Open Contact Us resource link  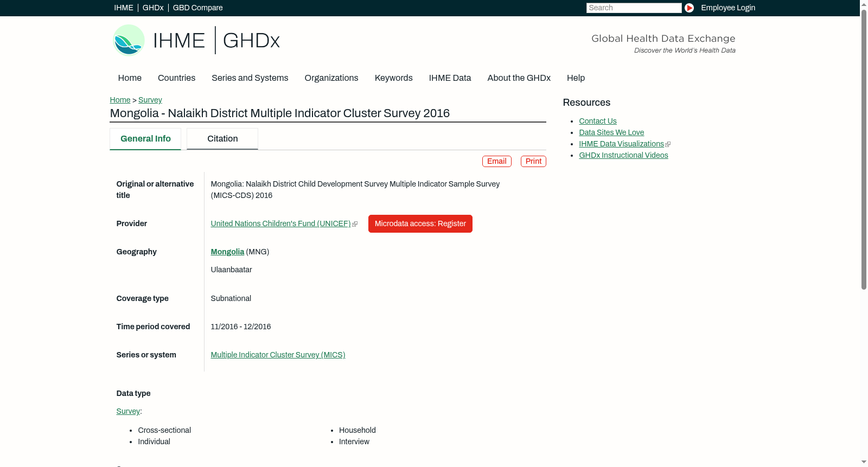point(597,121)
